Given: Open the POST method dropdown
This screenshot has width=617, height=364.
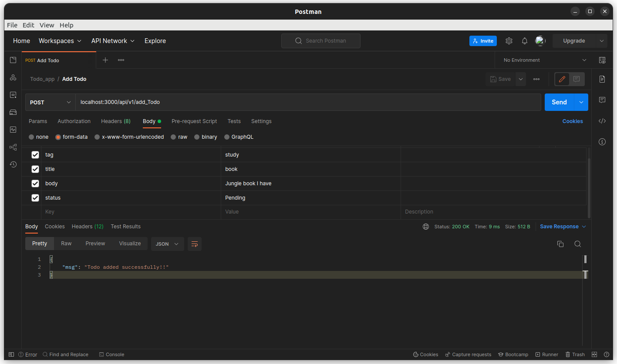Looking at the screenshot, I should [50, 102].
